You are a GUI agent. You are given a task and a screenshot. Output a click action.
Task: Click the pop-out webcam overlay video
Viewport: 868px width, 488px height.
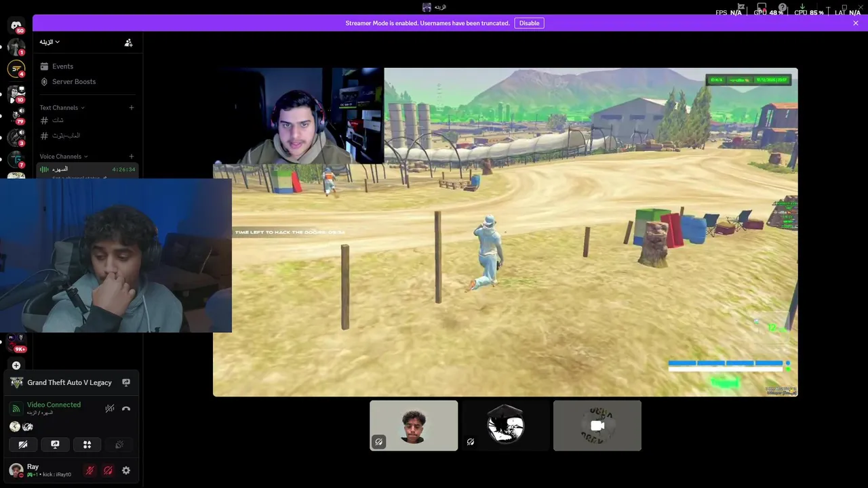pos(116,256)
